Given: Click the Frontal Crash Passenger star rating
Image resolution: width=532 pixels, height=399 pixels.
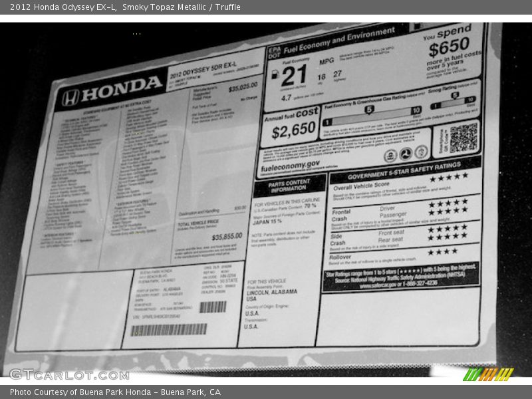Looking at the screenshot, I should pos(448,211).
